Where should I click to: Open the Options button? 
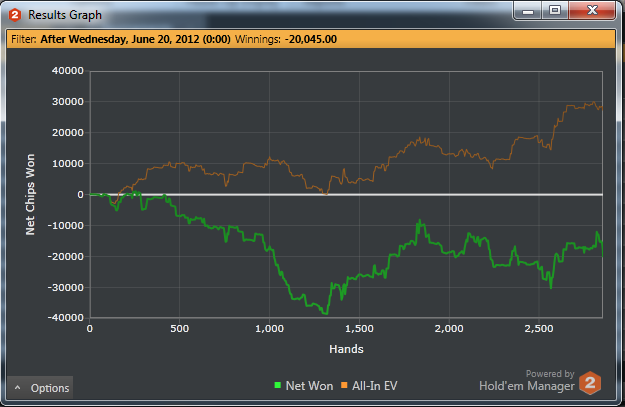point(40,387)
